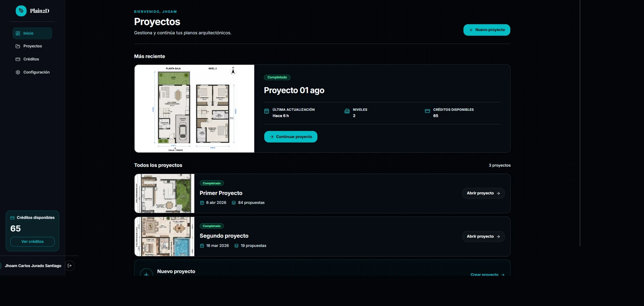Click the page scrollbar on the right
644x306 pixels.
pyautogui.click(x=580, y=123)
